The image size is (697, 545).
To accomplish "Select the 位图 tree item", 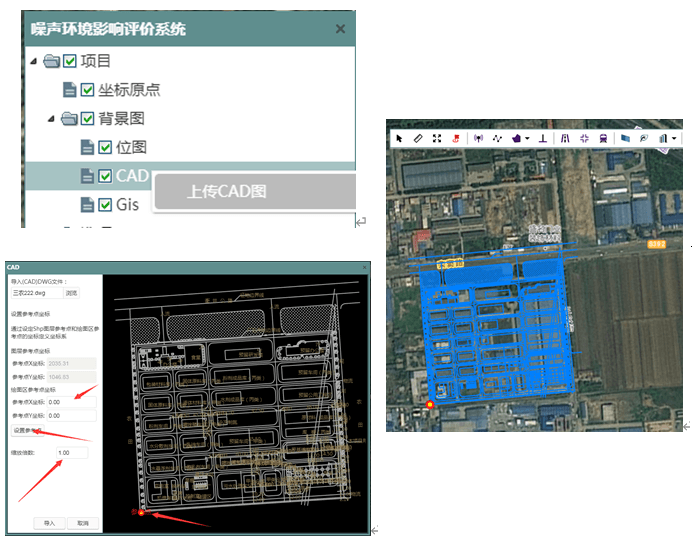I will tap(131, 147).
